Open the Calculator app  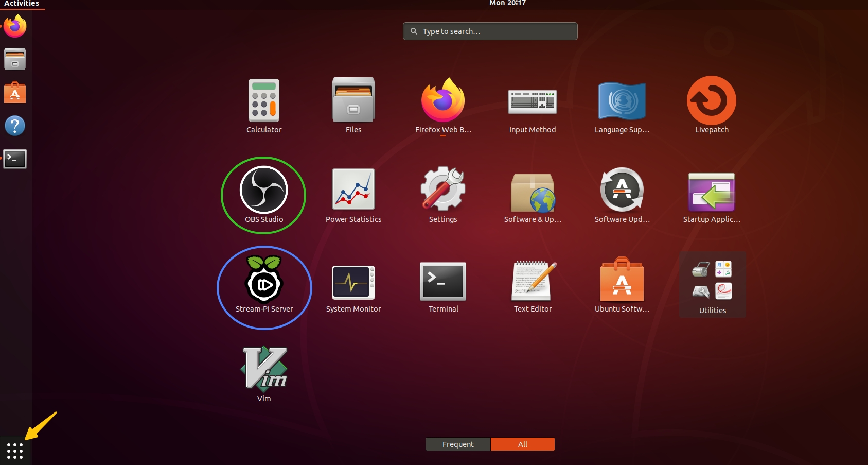coord(264,106)
